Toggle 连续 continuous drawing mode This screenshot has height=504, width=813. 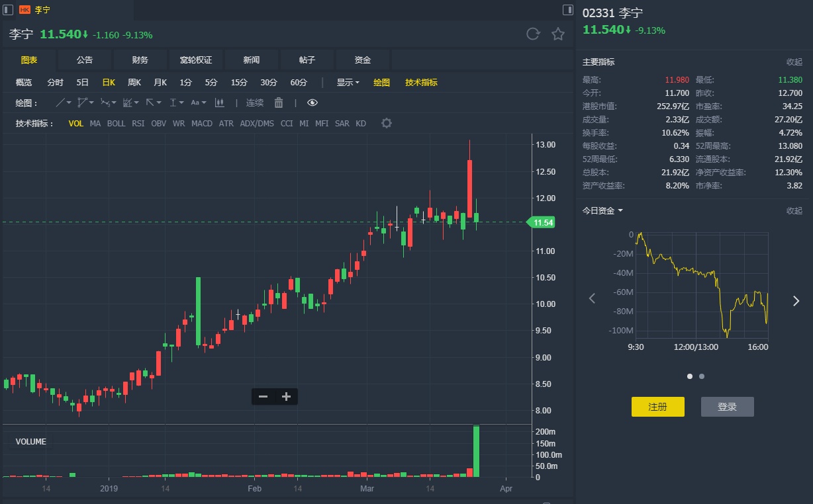pyautogui.click(x=255, y=103)
